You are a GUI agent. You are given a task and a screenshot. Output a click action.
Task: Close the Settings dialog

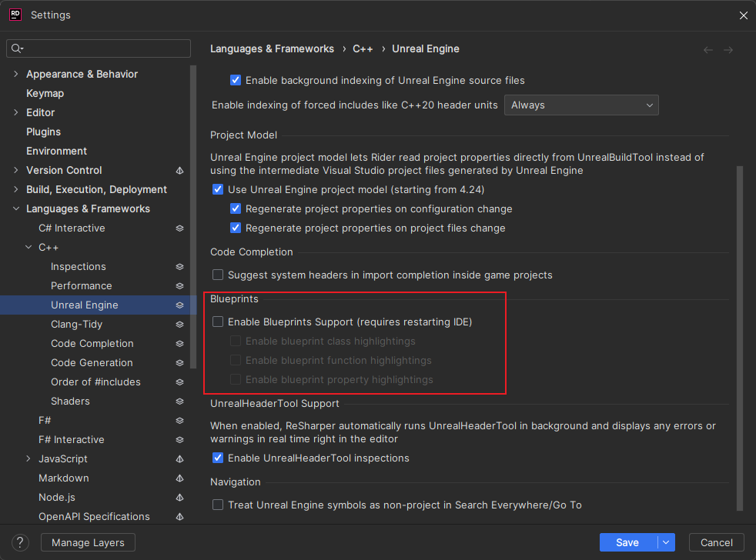(744, 15)
